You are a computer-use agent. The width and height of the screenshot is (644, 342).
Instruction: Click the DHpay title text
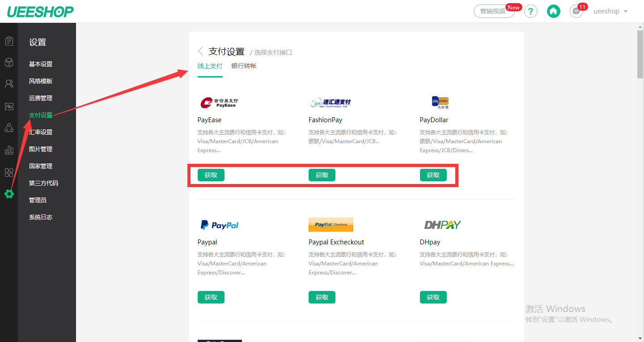430,242
